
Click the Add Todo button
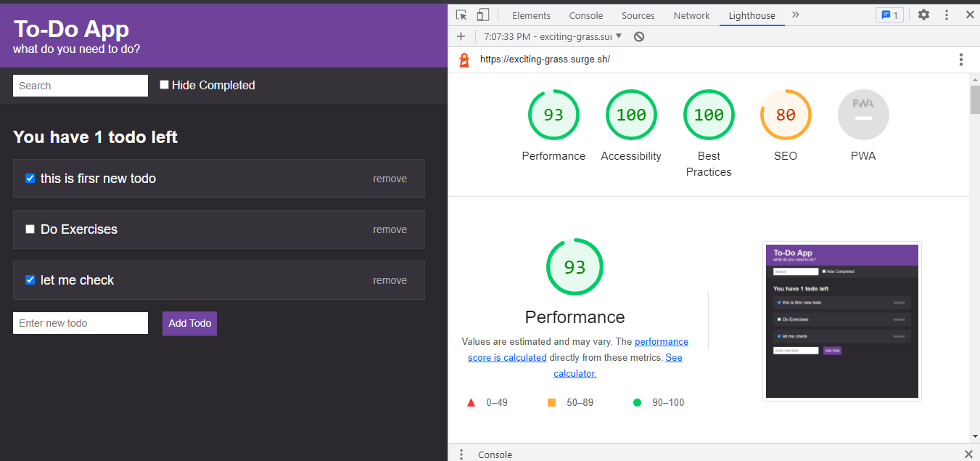[x=189, y=323]
